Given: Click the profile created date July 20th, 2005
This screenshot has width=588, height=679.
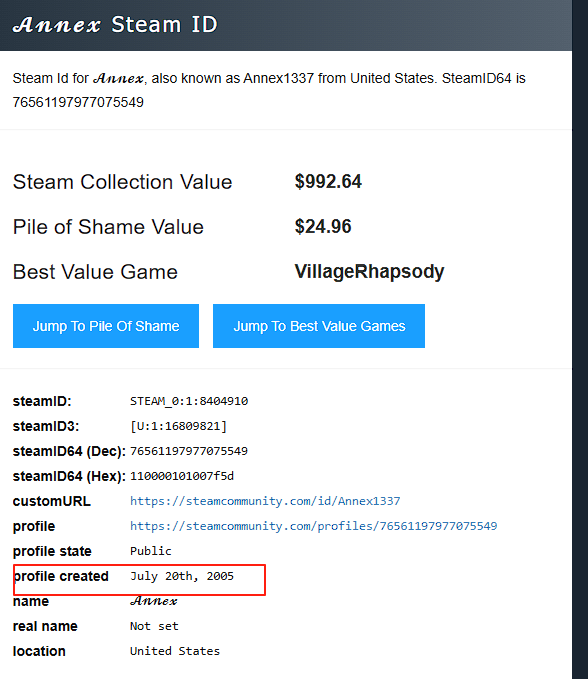Looking at the screenshot, I should 182,576.
